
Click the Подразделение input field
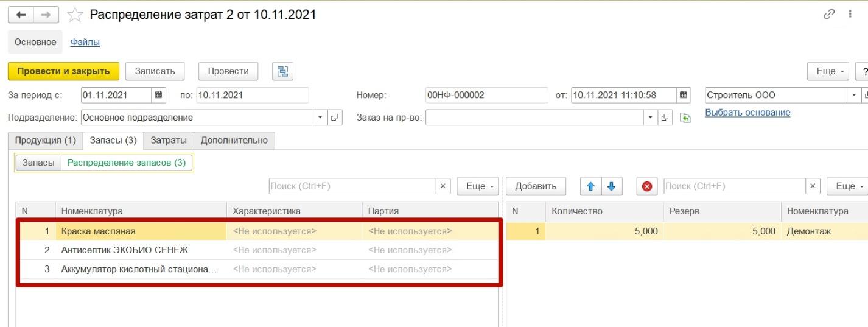[x=197, y=118]
